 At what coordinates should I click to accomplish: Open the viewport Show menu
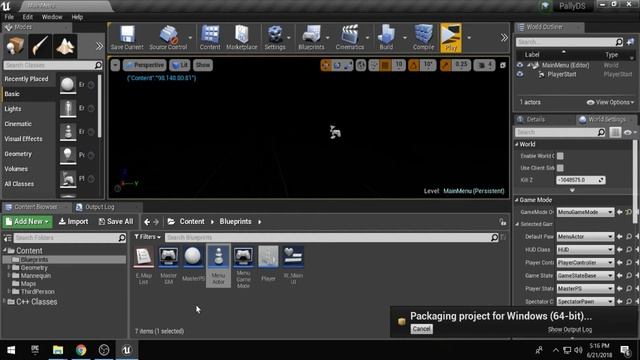coord(202,65)
